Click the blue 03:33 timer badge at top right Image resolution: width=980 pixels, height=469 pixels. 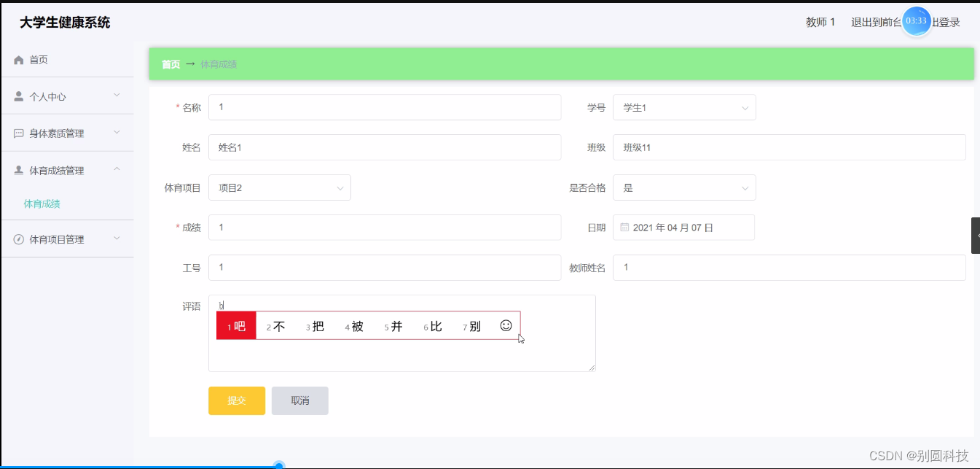pos(916,21)
